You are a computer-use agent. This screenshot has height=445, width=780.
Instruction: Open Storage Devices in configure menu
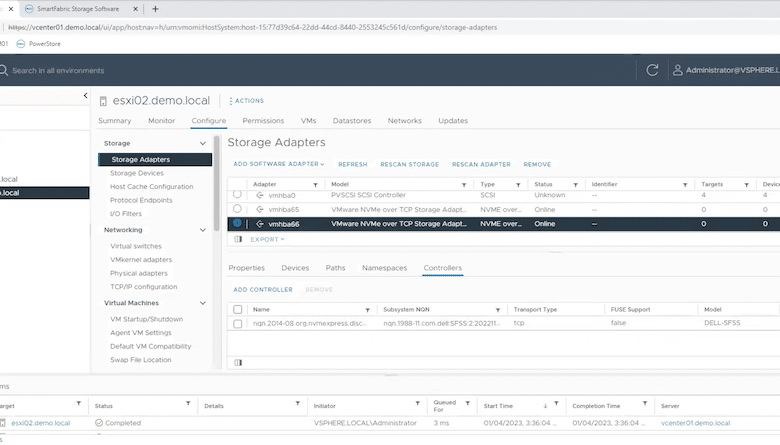137,173
